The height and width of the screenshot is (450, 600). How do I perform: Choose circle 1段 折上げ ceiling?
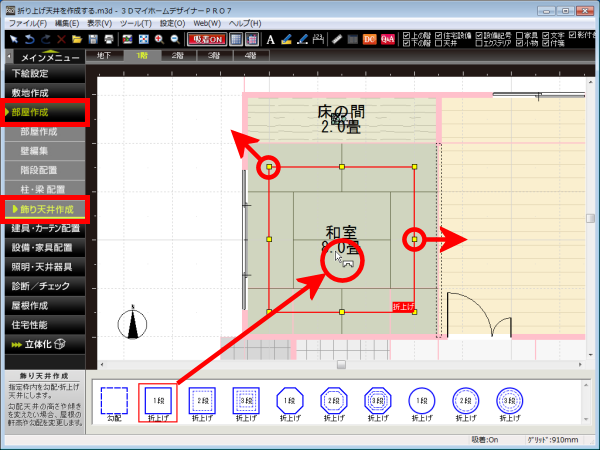point(422,404)
